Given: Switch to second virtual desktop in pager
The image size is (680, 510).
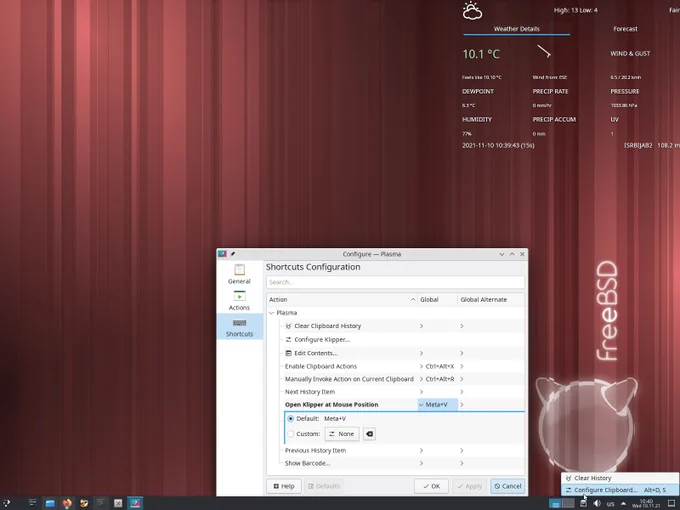Looking at the screenshot, I should point(568,503).
